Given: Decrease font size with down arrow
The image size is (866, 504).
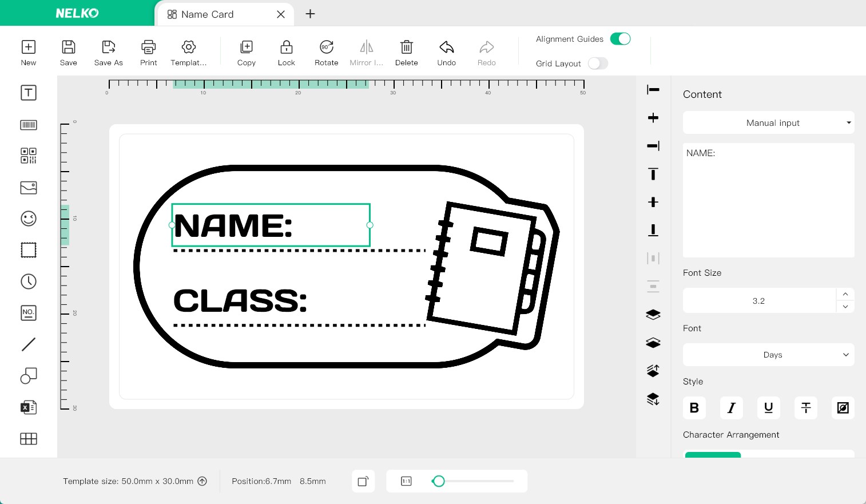Looking at the screenshot, I should (845, 307).
